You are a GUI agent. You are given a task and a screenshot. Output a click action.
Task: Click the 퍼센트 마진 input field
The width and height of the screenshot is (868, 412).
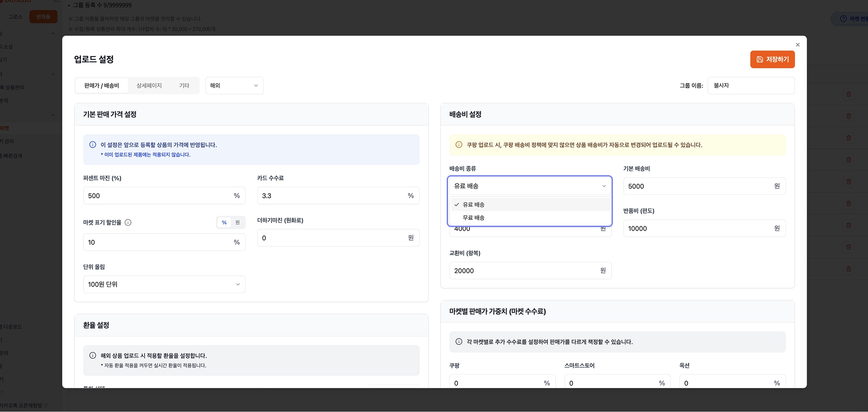pyautogui.click(x=157, y=196)
